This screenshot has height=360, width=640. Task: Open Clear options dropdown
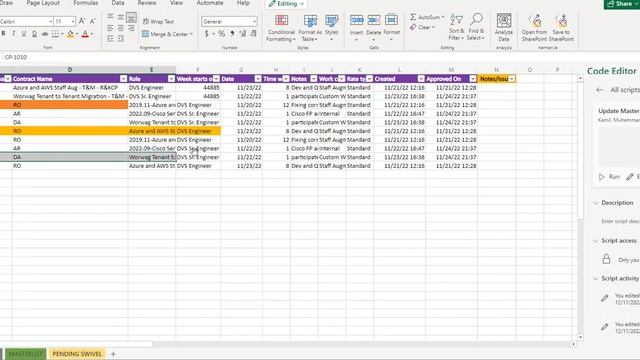[x=433, y=27]
